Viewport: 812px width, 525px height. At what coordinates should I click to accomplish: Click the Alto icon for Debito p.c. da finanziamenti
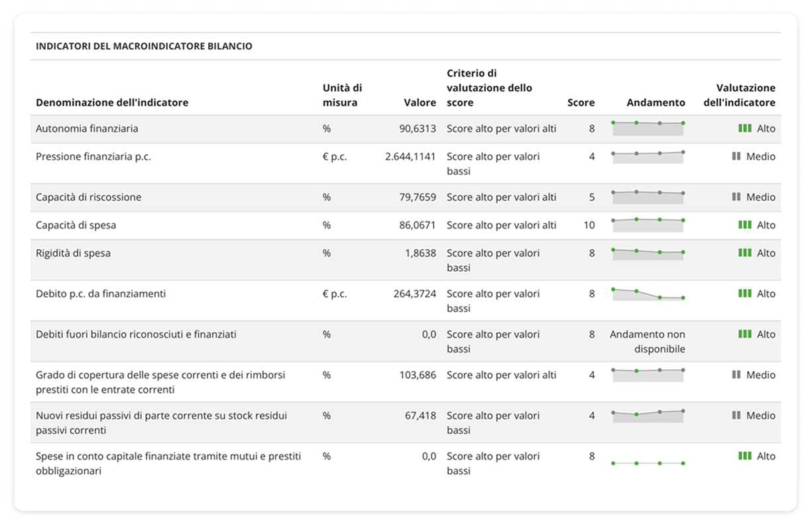[744, 293]
